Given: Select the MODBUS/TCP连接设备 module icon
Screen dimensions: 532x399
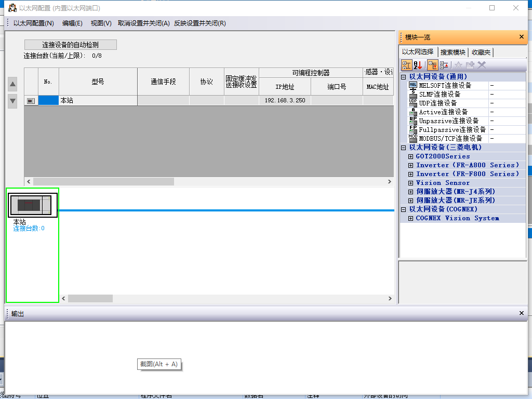Looking at the screenshot, I should coord(413,138).
